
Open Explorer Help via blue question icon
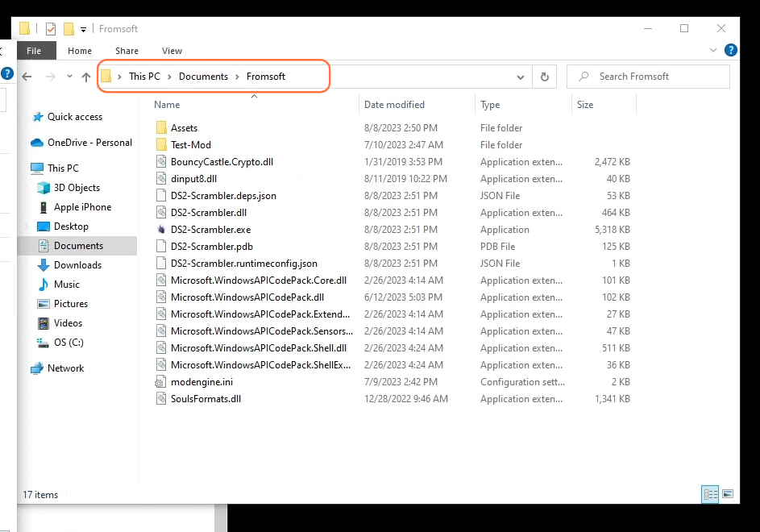[730, 50]
